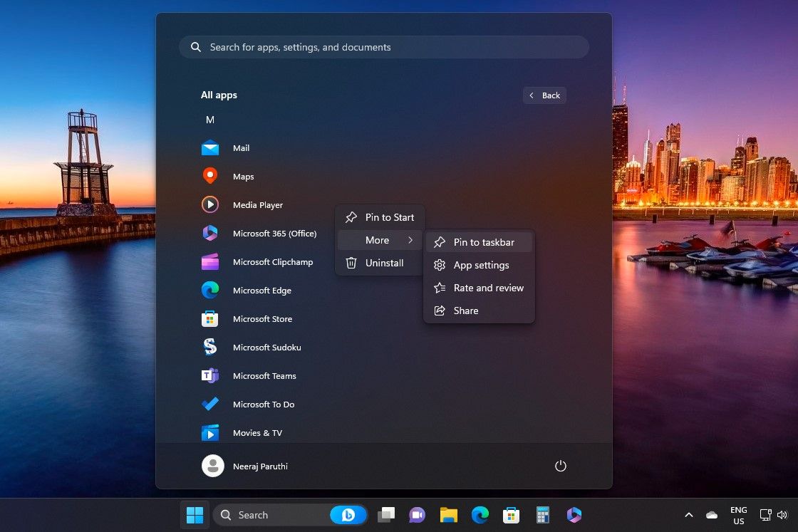
Task: Open Microsoft Clipchamp
Action: point(273,261)
